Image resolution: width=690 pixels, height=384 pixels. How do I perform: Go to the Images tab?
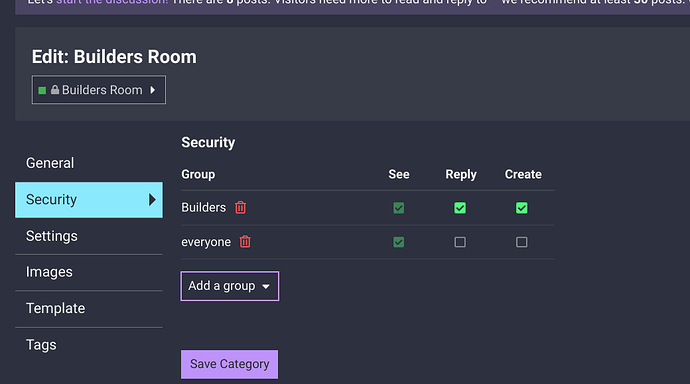[x=89, y=272]
